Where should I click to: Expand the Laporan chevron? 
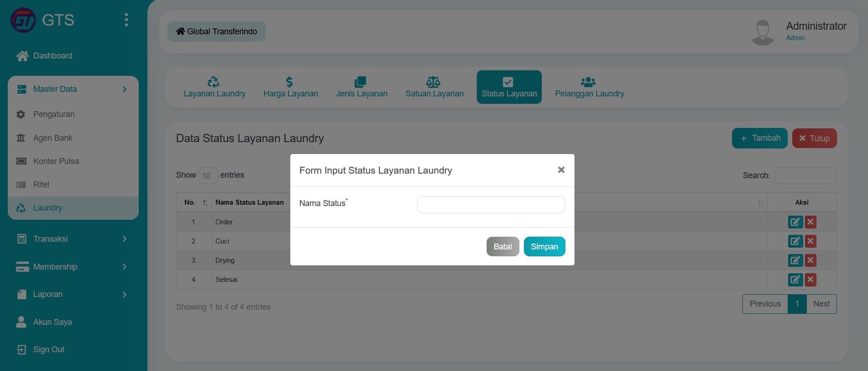tap(124, 294)
